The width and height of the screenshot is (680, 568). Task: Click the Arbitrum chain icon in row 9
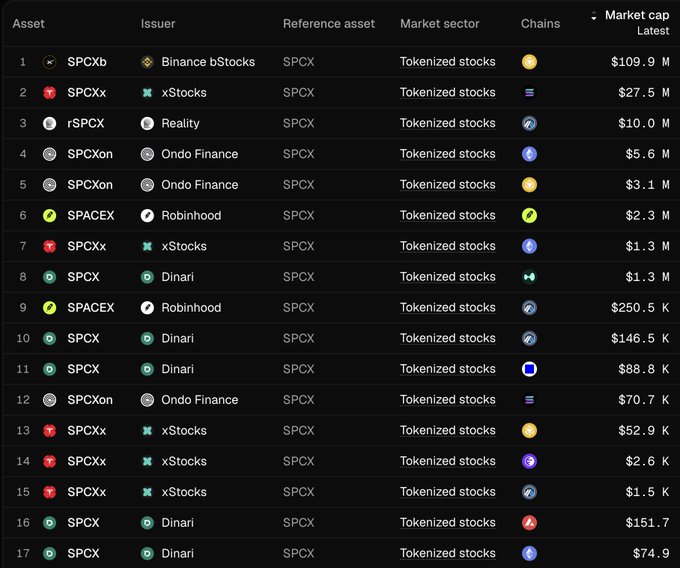[x=529, y=308]
